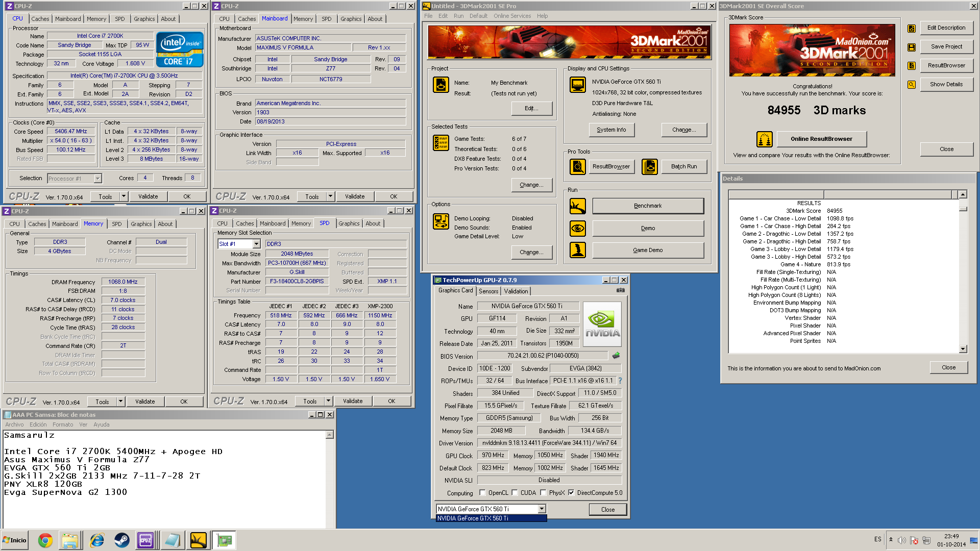Click the Batch Run button
980x551 pixels.
(683, 166)
